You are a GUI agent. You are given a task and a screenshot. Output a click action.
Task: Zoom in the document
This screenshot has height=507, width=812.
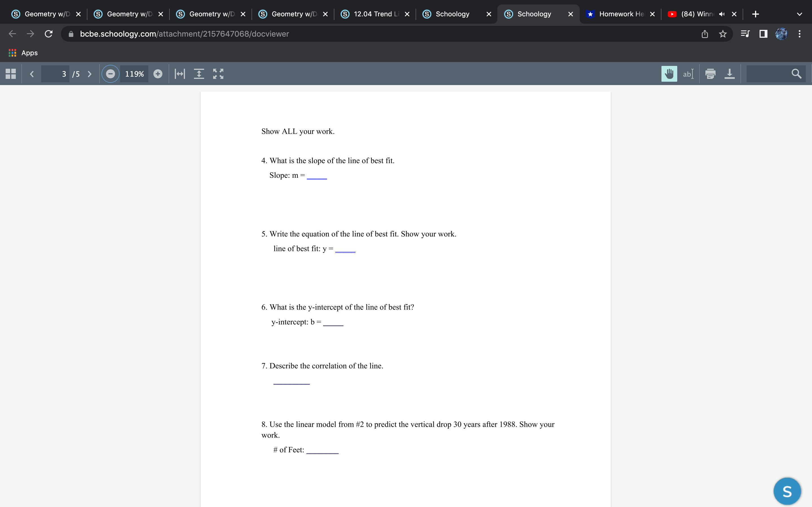(x=158, y=74)
